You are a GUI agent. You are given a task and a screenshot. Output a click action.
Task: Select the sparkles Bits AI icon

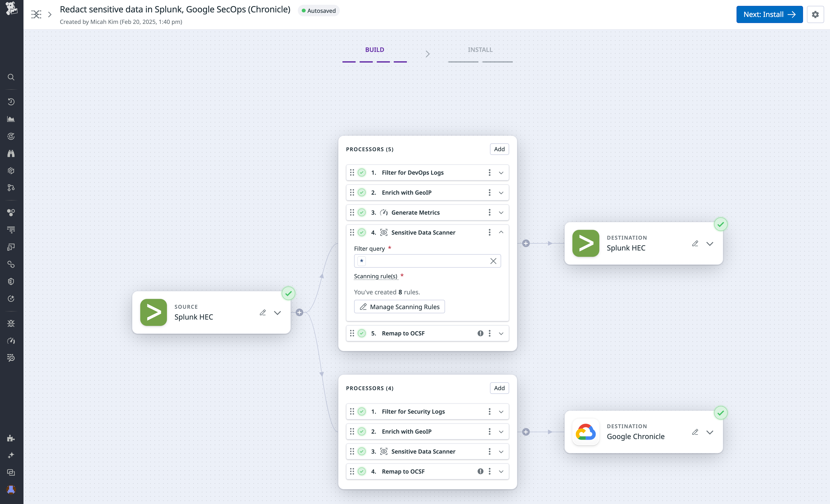pyautogui.click(x=11, y=455)
